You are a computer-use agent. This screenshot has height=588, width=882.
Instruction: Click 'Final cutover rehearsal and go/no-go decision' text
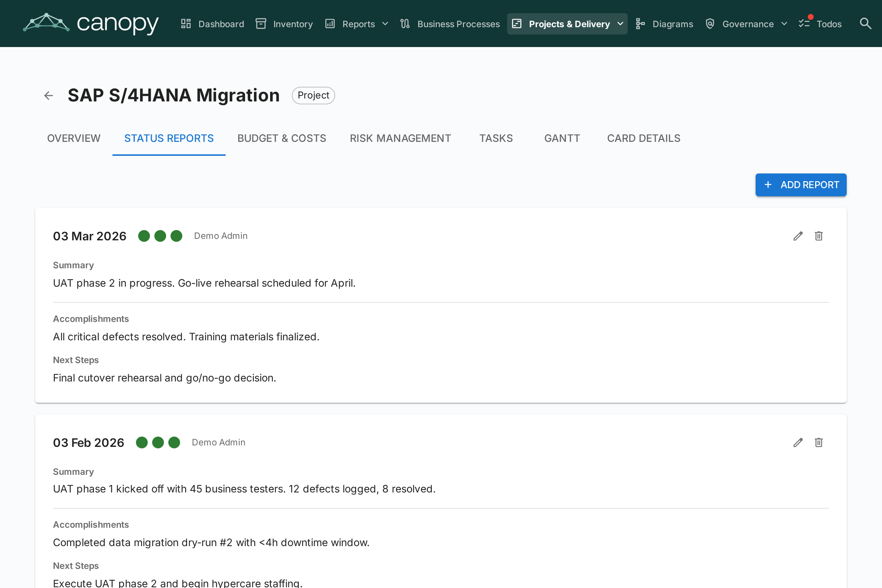pyautogui.click(x=165, y=378)
